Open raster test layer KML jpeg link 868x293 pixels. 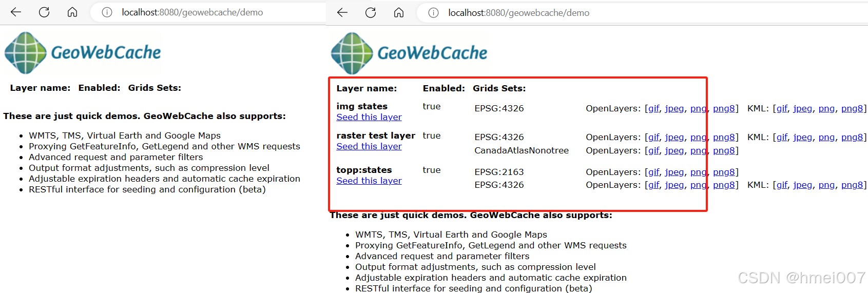click(803, 137)
